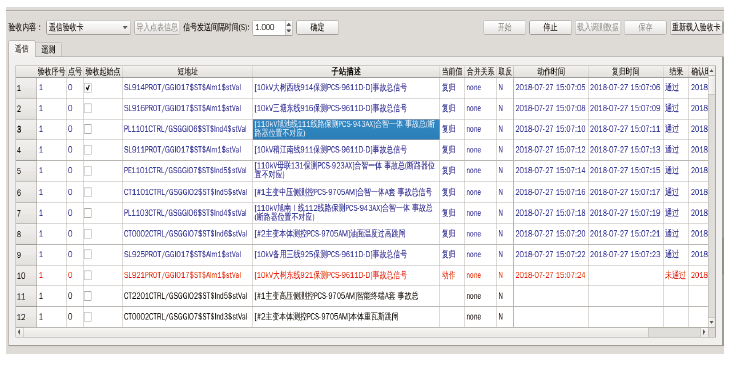Click the red action time 2018-07-27 15:07:24
The height and width of the screenshot is (365, 732).
point(551,275)
